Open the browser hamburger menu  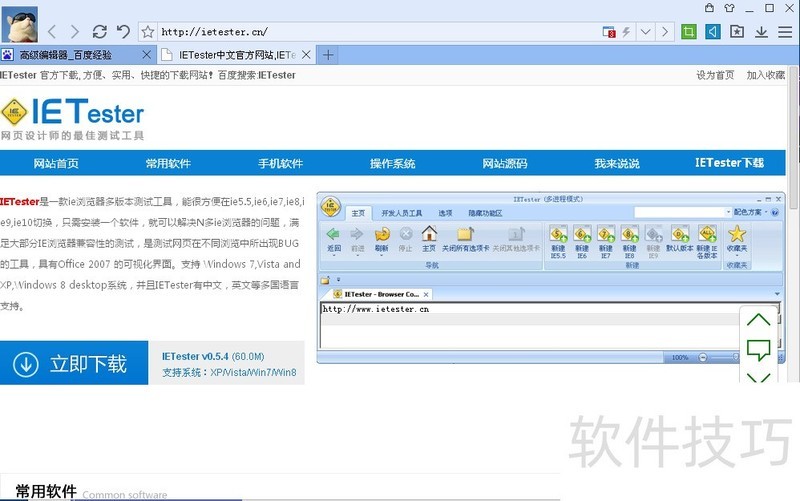coord(785,32)
